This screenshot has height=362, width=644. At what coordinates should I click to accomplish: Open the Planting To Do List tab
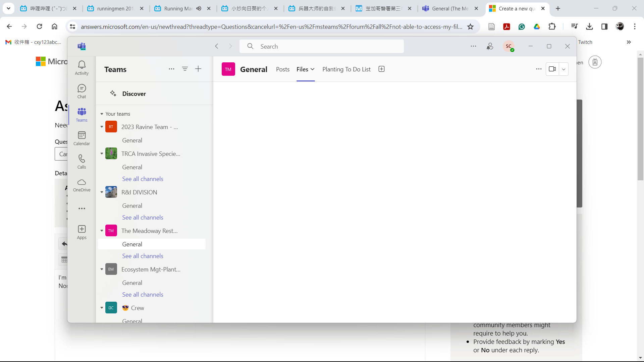pyautogui.click(x=346, y=69)
